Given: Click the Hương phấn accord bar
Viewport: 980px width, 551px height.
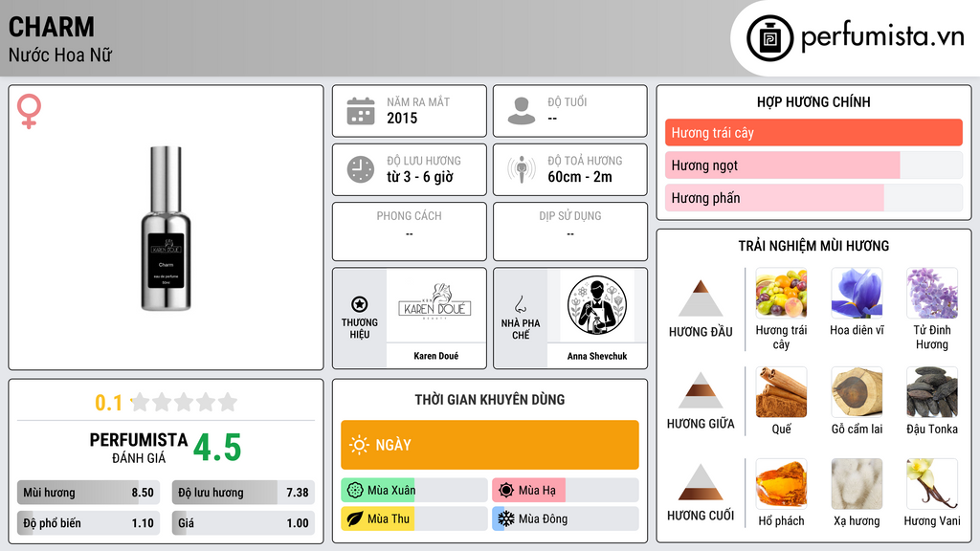Looking at the screenshot, I should (813, 197).
